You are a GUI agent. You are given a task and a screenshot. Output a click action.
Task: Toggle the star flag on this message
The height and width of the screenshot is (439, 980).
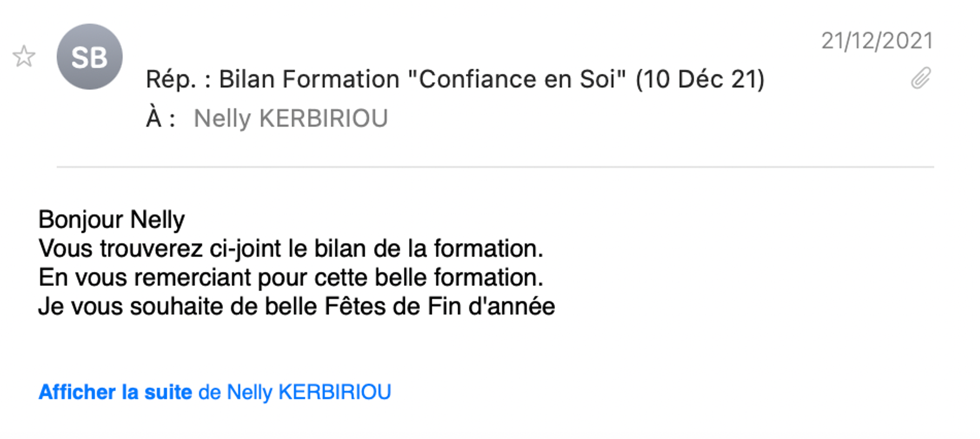click(23, 56)
